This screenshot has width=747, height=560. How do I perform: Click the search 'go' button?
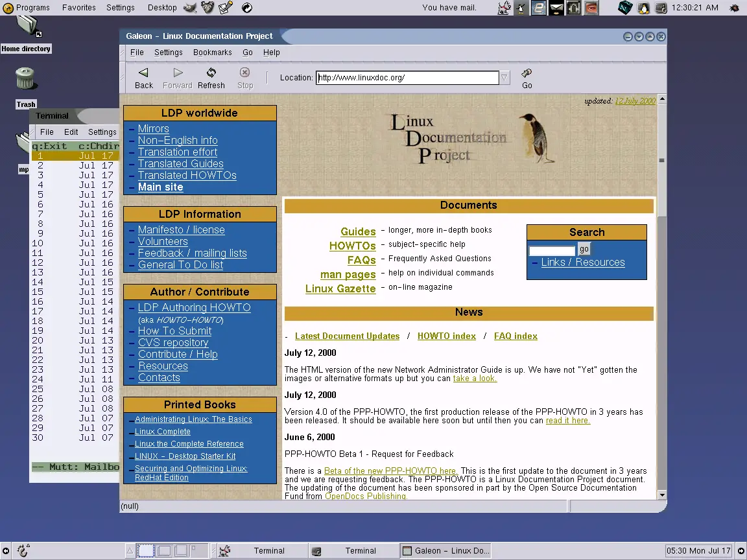pos(584,249)
